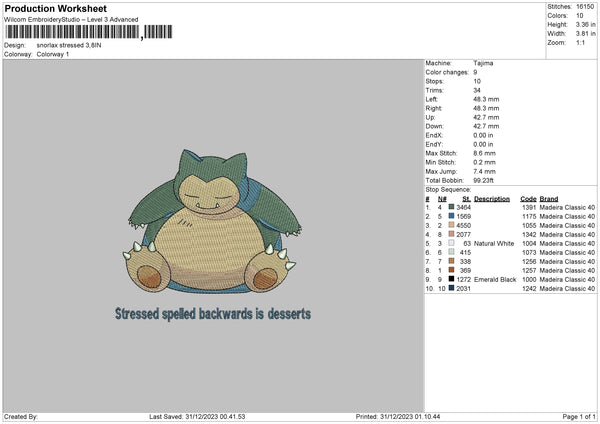This screenshot has width=600, height=424.
Task: Click the "Left:" label
Action: point(431,99)
